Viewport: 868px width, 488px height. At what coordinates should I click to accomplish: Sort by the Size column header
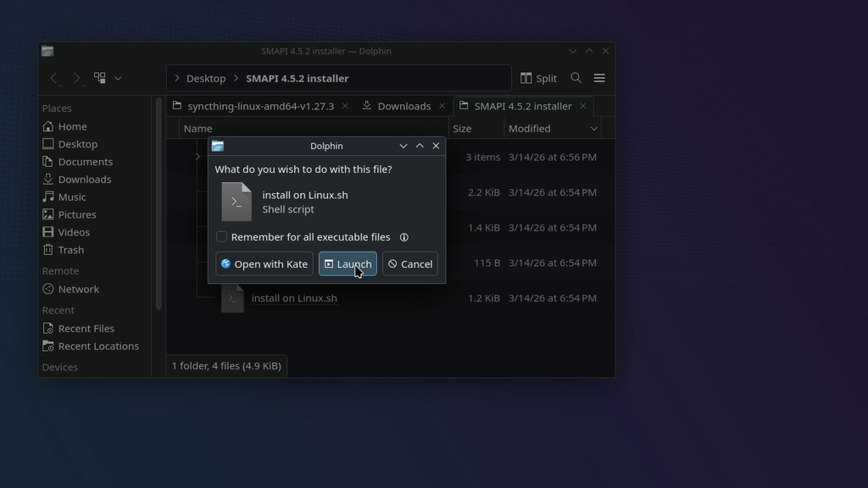(476, 129)
